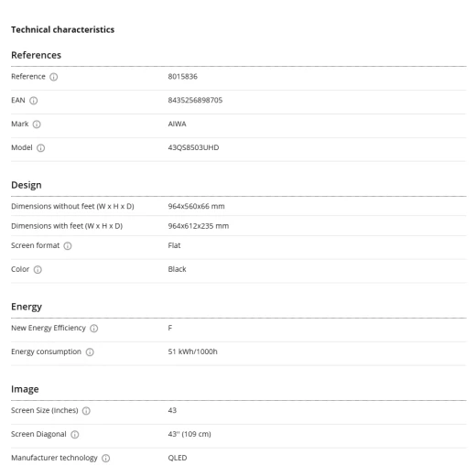
Task: Select the Technical characteristics heading
Action: (63, 29)
